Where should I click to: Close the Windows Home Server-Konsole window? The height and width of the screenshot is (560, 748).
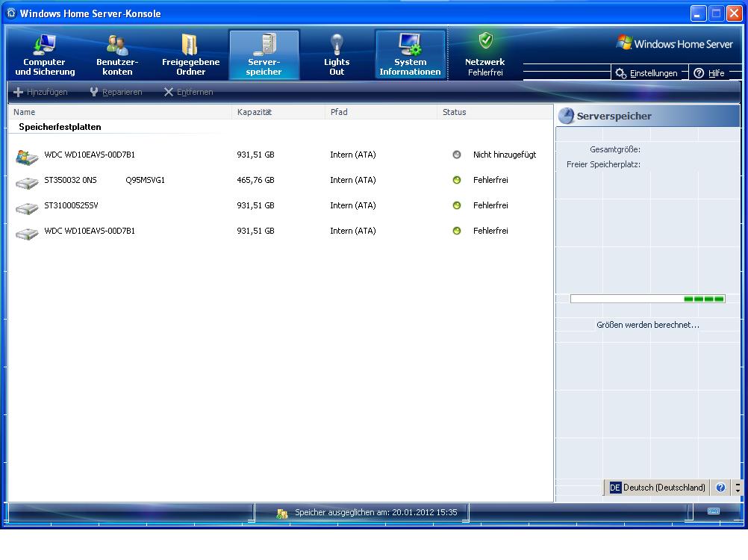tap(734, 13)
